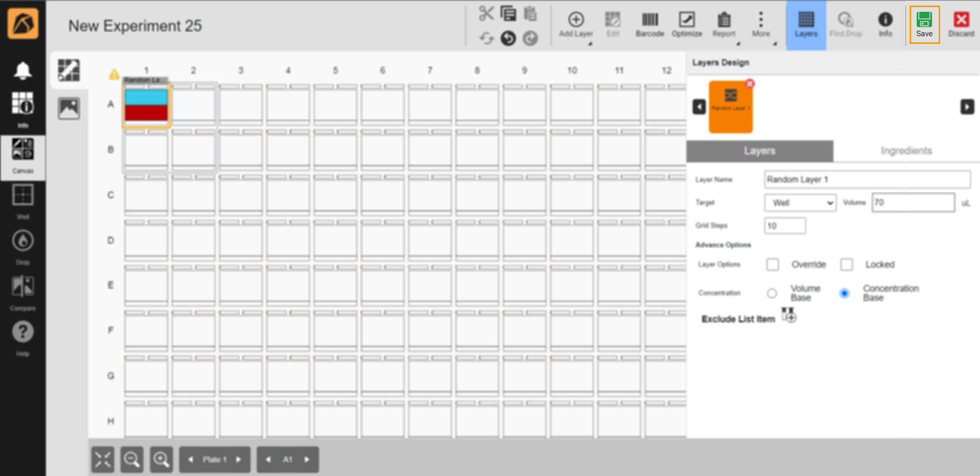Open the Target Well dropdown
This screenshot has height=476, width=980.
tap(800, 203)
